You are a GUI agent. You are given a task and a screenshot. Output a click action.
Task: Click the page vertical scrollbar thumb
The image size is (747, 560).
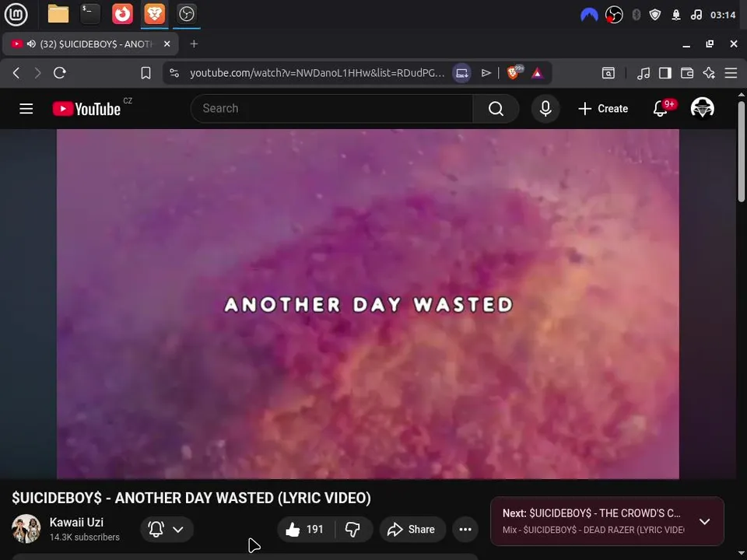point(742,152)
